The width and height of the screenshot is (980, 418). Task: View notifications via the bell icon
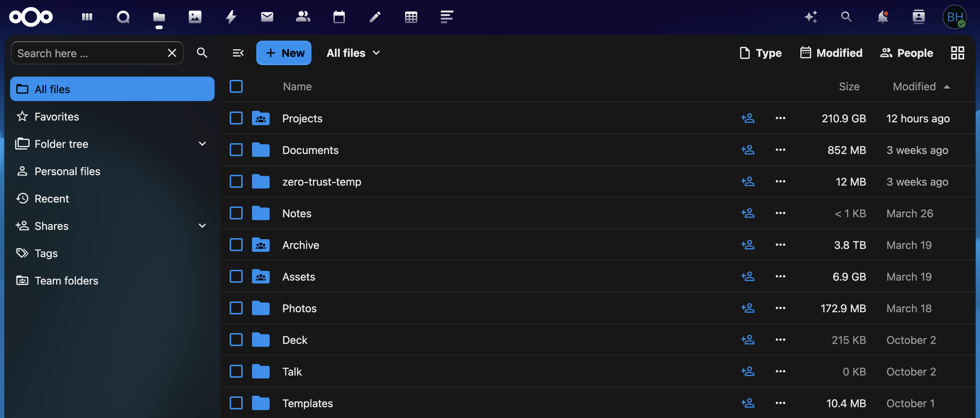(882, 17)
